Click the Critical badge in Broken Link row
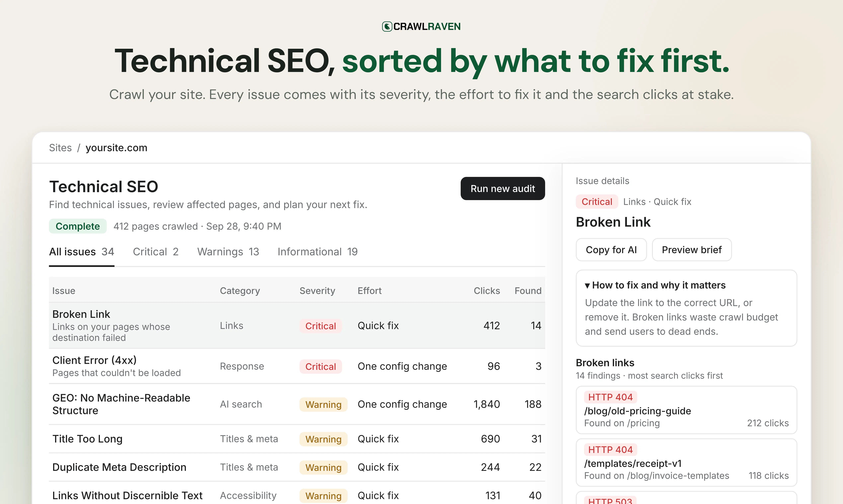This screenshot has height=504, width=843. click(321, 326)
